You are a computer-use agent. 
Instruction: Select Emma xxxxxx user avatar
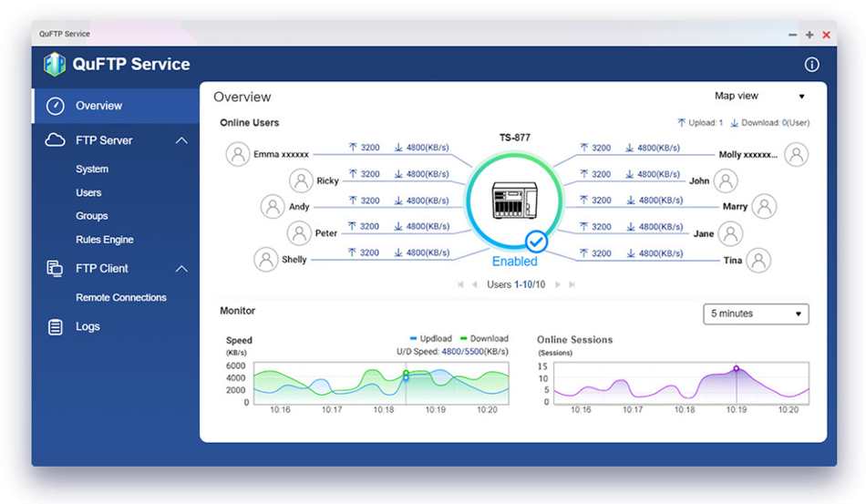pos(238,154)
